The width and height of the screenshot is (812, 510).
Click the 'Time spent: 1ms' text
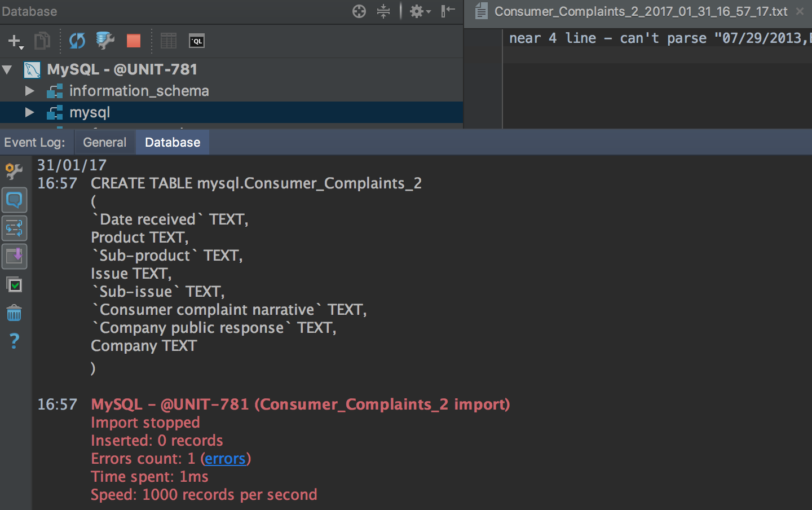(x=149, y=477)
